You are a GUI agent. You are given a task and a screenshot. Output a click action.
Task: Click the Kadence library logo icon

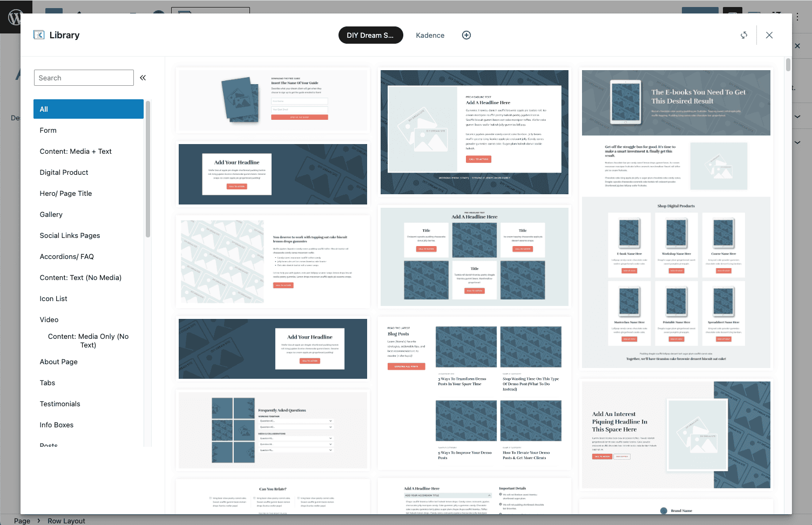[39, 35]
